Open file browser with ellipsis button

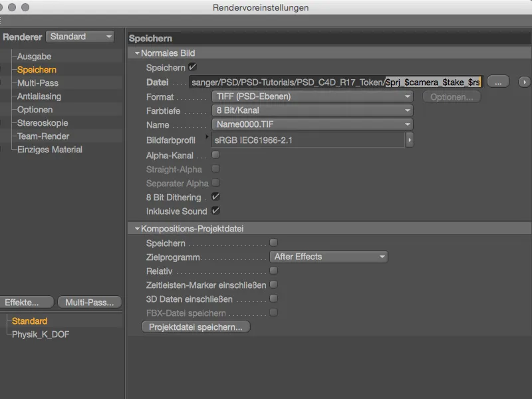coord(498,82)
